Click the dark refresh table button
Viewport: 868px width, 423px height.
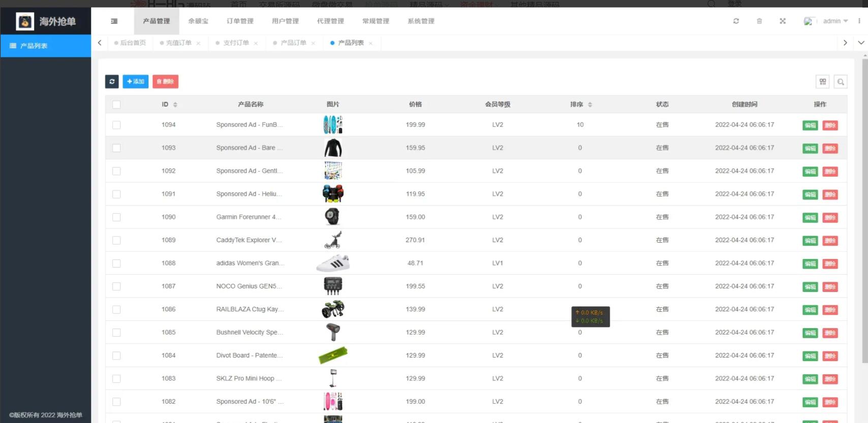point(112,82)
